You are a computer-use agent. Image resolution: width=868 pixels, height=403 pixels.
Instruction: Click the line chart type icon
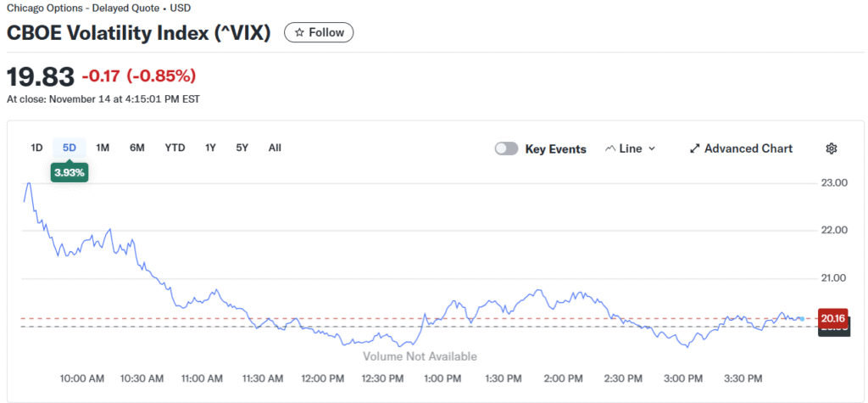pos(610,148)
